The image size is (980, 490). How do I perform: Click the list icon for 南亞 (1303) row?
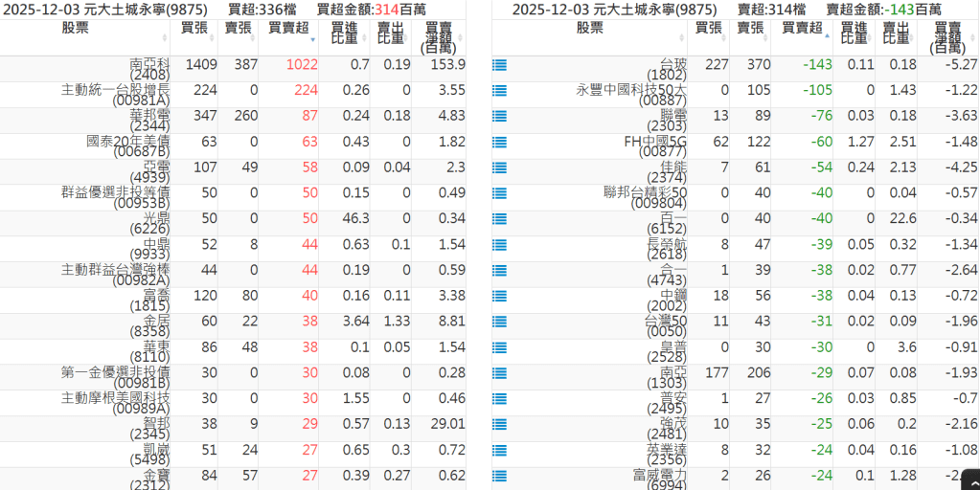coord(499,373)
